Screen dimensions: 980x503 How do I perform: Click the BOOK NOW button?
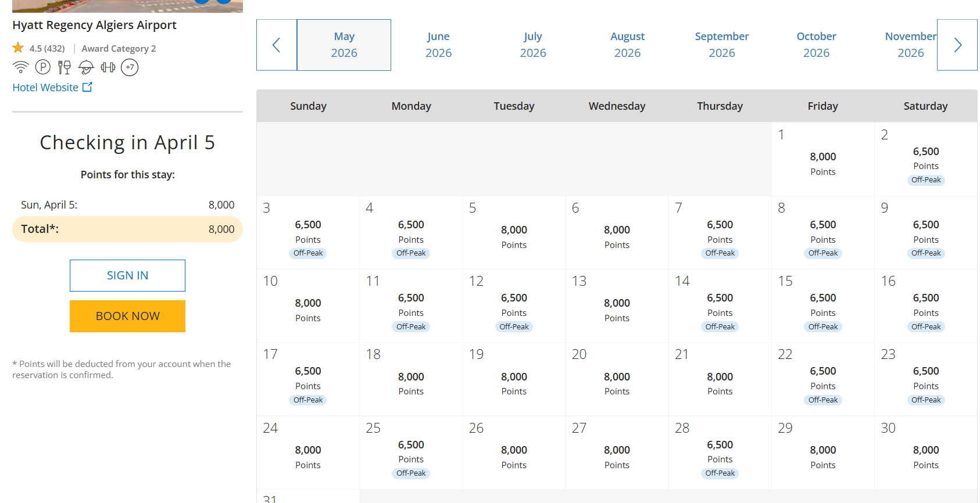[127, 316]
